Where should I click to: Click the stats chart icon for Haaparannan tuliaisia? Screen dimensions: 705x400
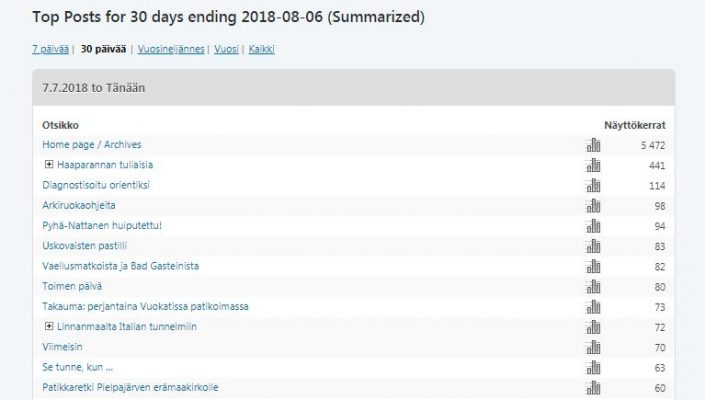(x=593, y=165)
